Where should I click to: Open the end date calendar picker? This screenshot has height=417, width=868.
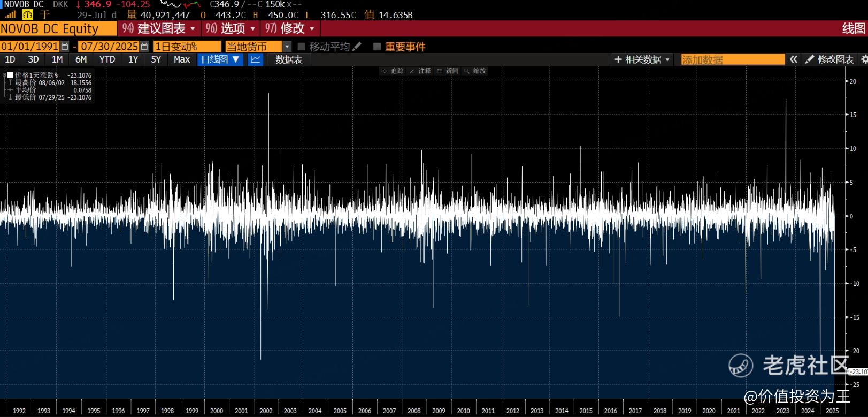[x=144, y=47]
